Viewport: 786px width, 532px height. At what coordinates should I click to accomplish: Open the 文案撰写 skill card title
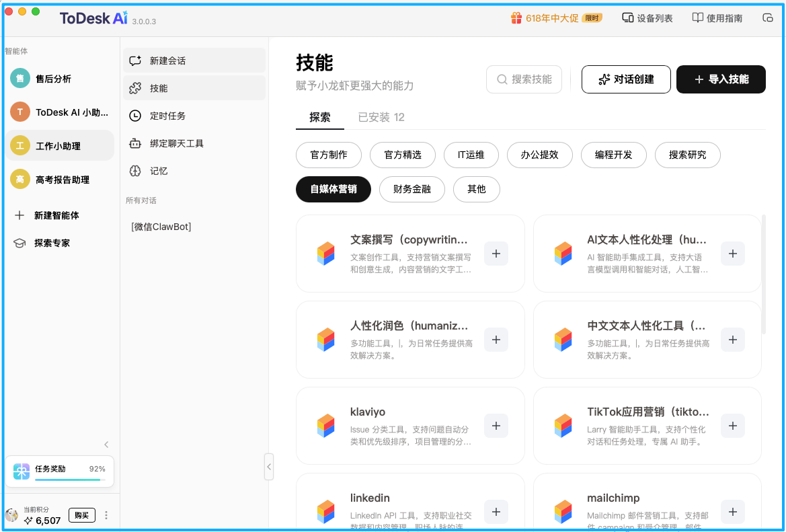click(x=409, y=239)
